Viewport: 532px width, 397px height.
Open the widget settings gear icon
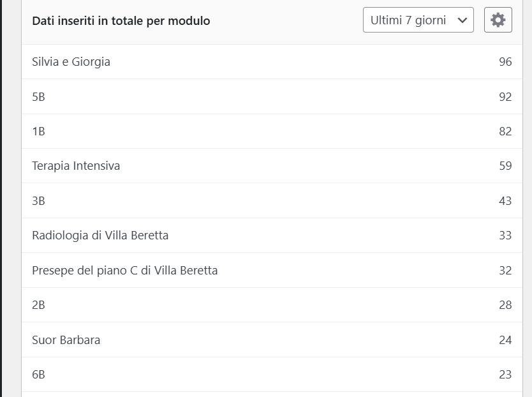click(498, 20)
